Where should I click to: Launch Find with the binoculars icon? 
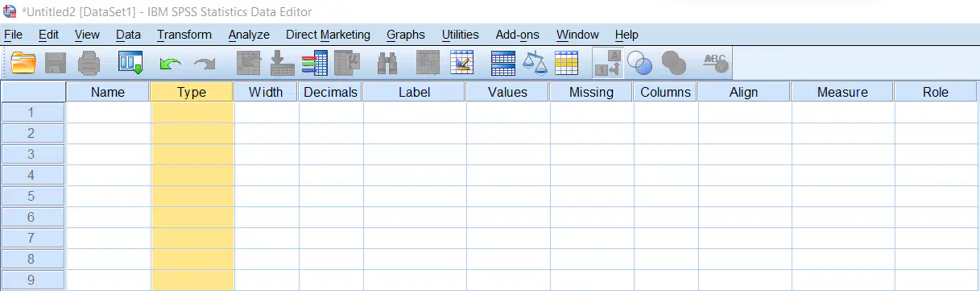click(388, 62)
